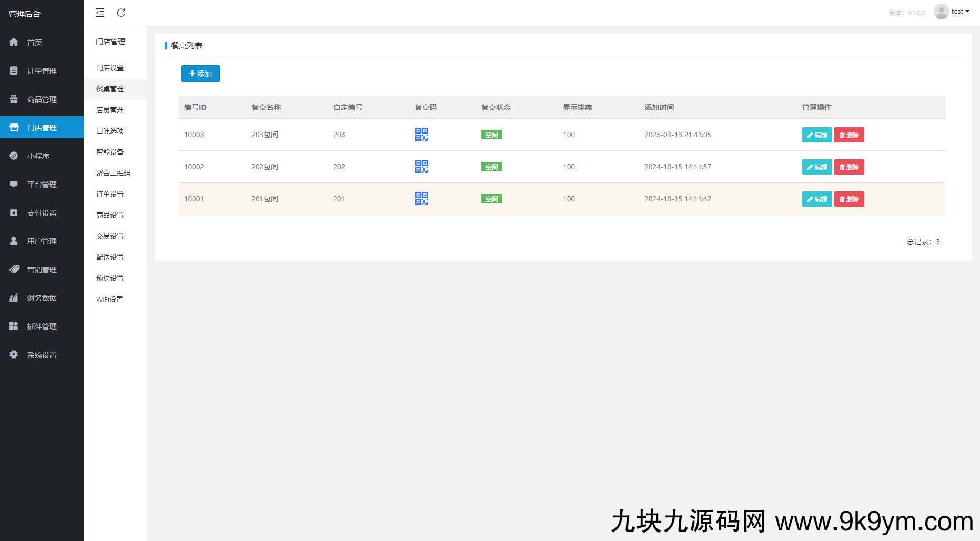This screenshot has height=541, width=980.
Task: Click the 空闲 status badge for table 10003
Action: click(x=491, y=135)
